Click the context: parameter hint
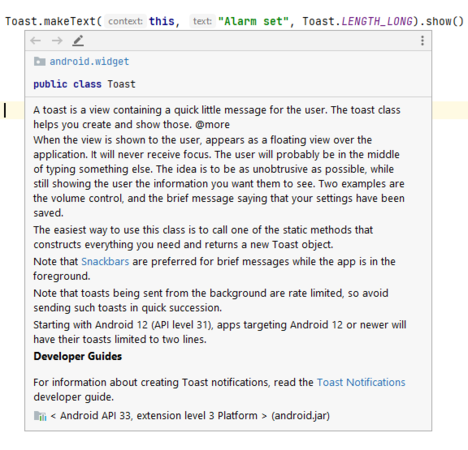 125,21
